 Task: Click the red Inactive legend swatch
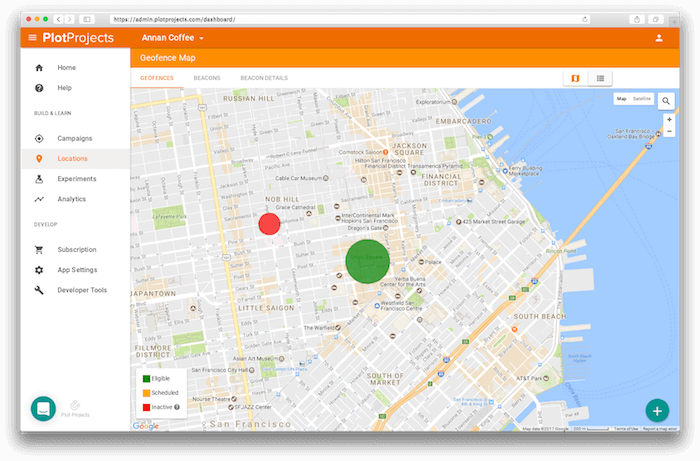(x=146, y=407)
